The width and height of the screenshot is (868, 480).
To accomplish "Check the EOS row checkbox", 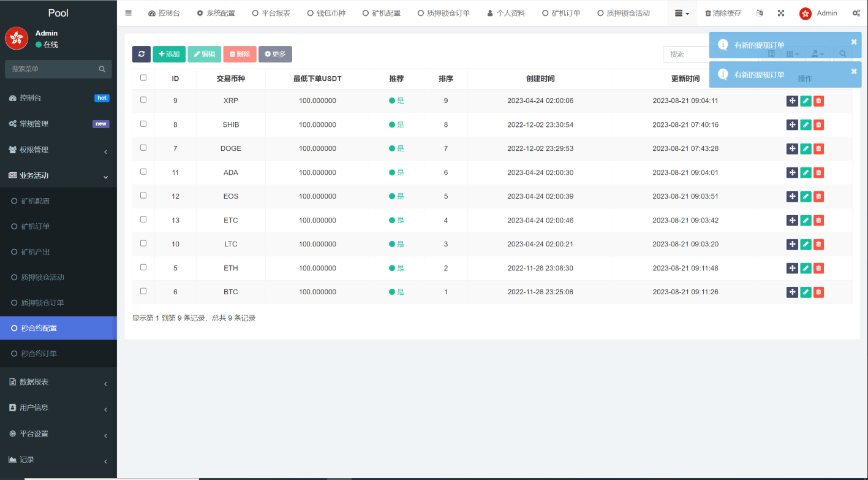I will [143, 195].
